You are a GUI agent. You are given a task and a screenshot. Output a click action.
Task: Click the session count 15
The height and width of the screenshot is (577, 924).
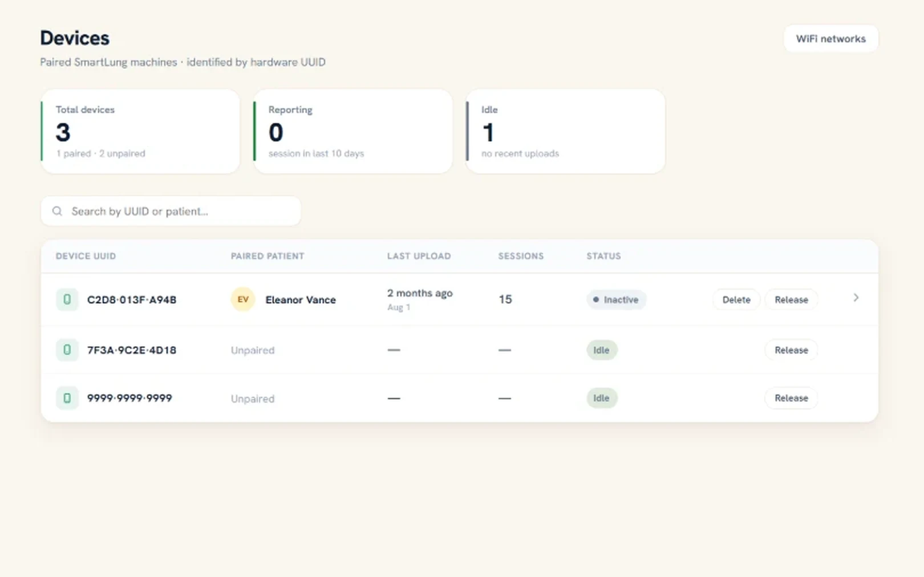pos(505,299)
